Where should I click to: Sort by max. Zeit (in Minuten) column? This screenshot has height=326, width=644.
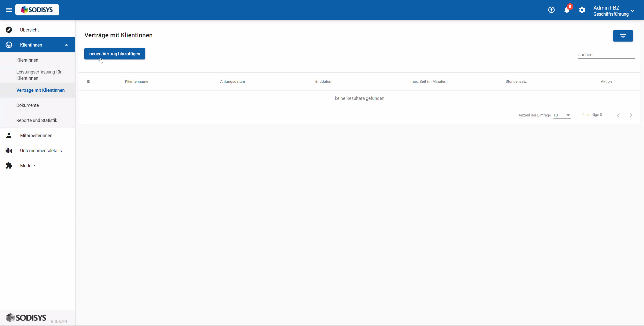click(x=429, y=81)
